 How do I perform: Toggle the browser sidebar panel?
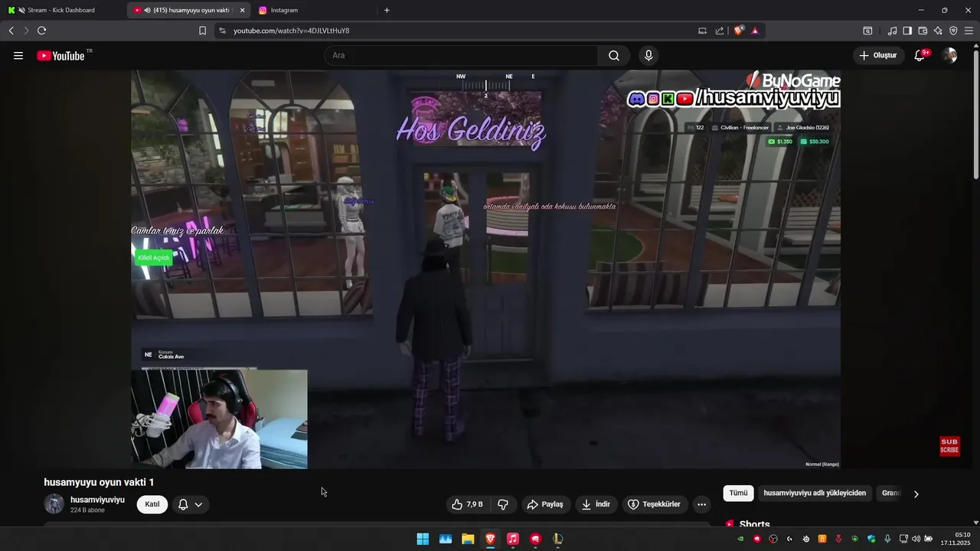coord(907,31)
